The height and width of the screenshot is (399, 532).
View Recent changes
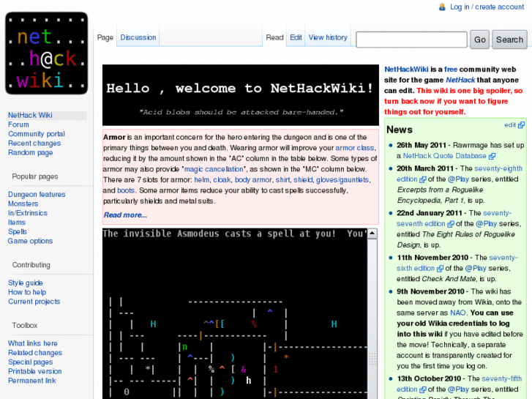tap(34, 143)
